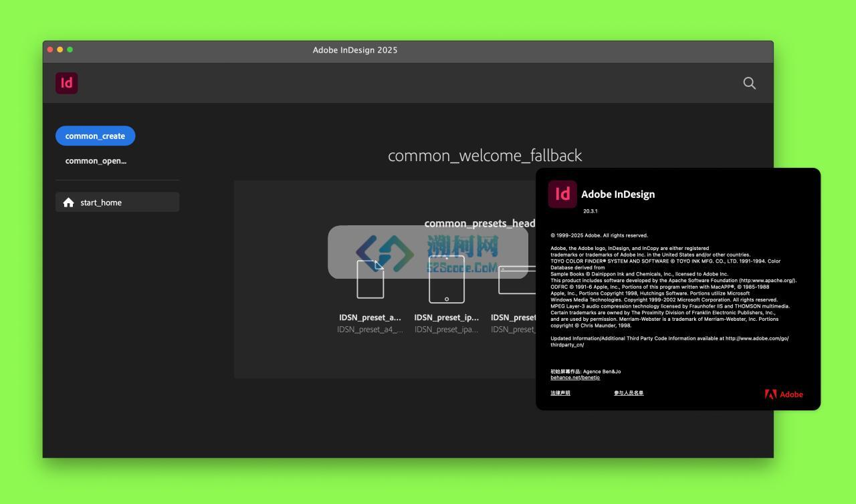Select start_home in the sidebar
Screen dimensions: 856x504
117,203
